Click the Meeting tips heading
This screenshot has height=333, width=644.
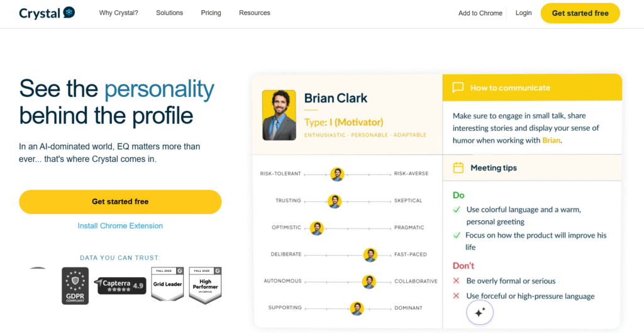[x=494, y=167]
